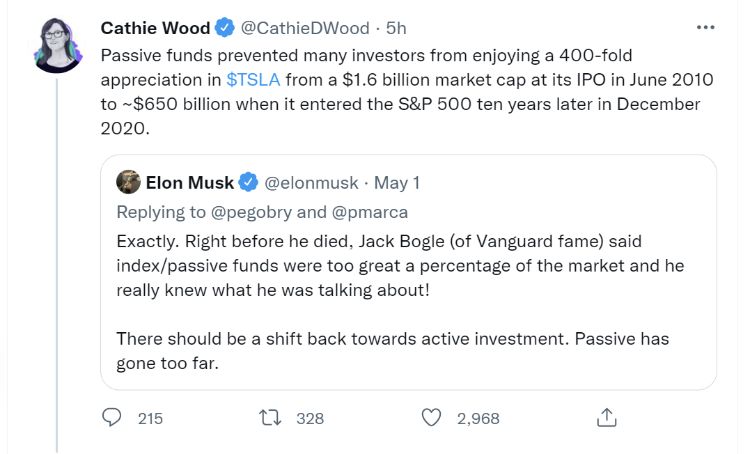Open the share upload icon

coord(607,417)
